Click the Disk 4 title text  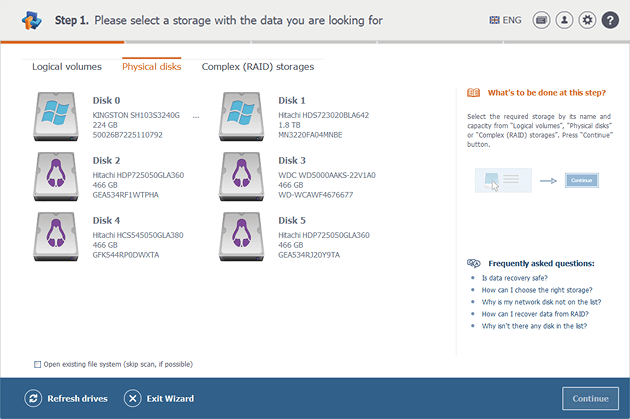[x=106, y=221]
